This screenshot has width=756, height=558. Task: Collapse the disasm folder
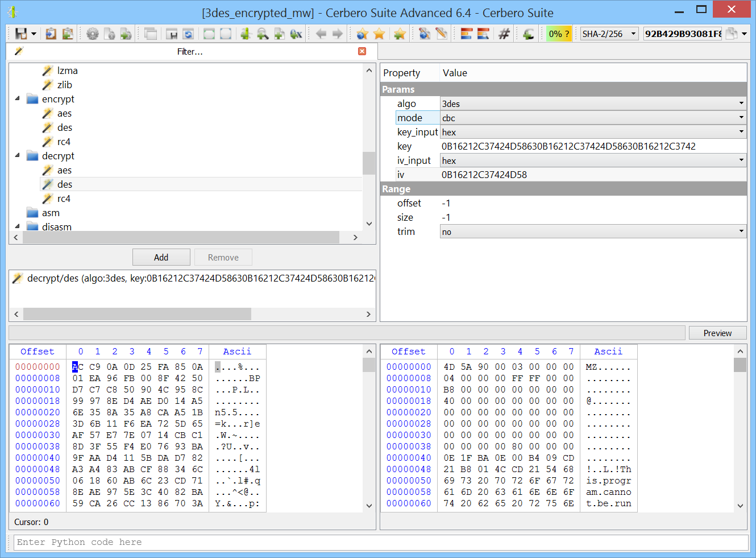(17, 226)
